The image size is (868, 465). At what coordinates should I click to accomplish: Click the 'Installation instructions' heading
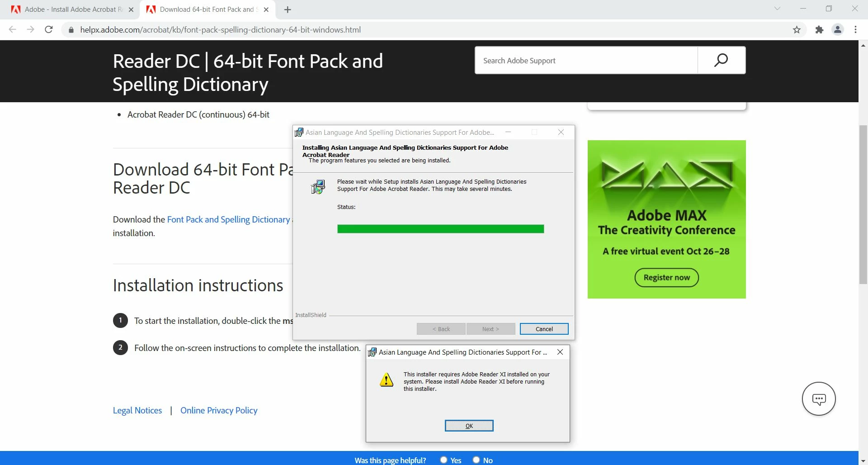[198, 285]
